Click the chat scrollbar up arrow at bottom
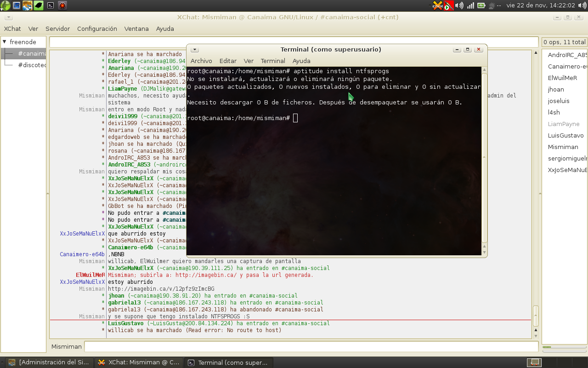This screenshot has width=588, height=368. point(536,329)
